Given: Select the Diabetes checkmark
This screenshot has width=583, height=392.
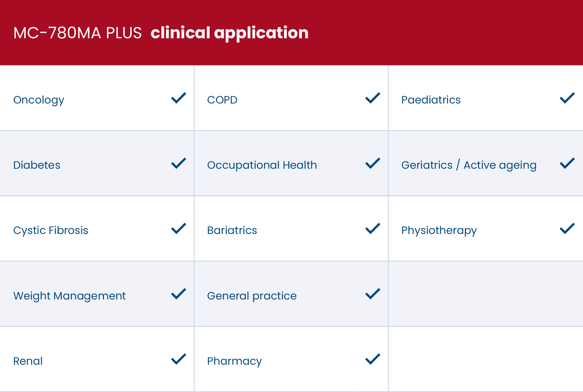Looking at the screenshot, I should pos(179,163).
